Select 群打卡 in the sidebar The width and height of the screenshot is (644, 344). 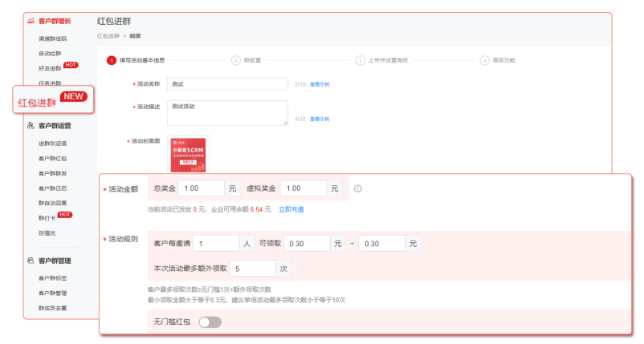tap(47, 217)
